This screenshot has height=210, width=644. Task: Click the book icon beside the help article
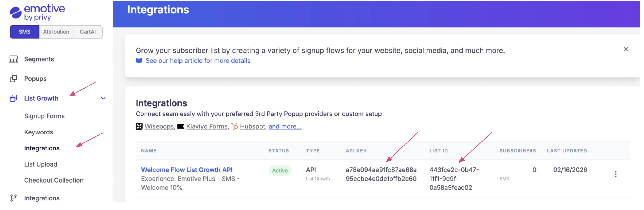(139, 60)
